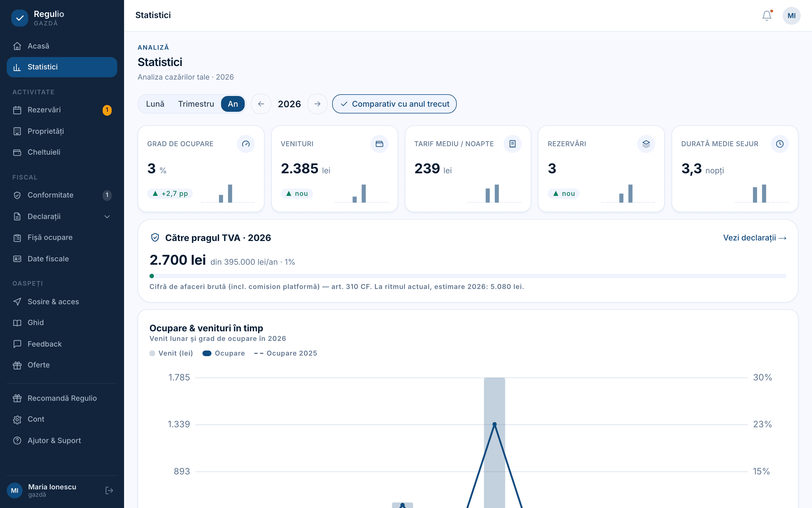
Task: Click the Recomandă Regulio gift icon
Action: click(x=17, y=398)
